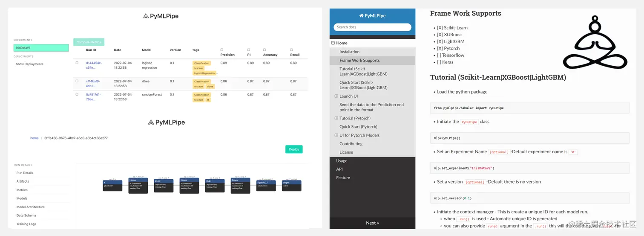Open run ID 5a7817d1-76ae
This screenshot has height=236, width=644.
click(x=94, y=97)
